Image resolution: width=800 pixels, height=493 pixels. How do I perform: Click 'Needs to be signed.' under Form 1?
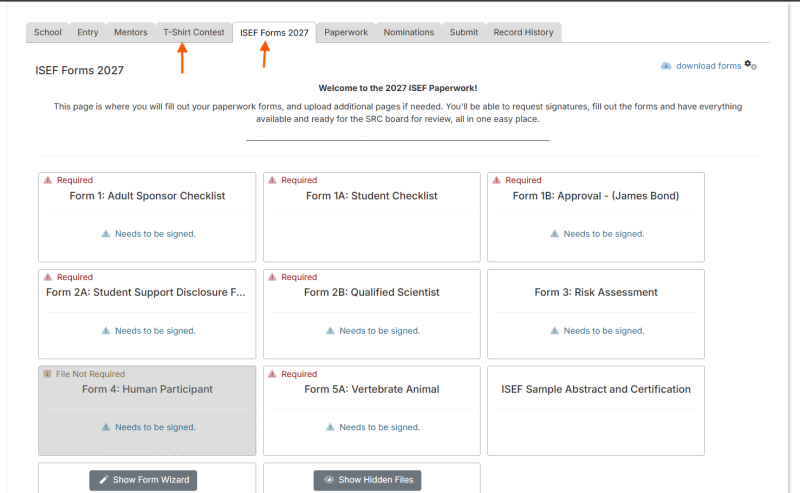pos(155,234)
